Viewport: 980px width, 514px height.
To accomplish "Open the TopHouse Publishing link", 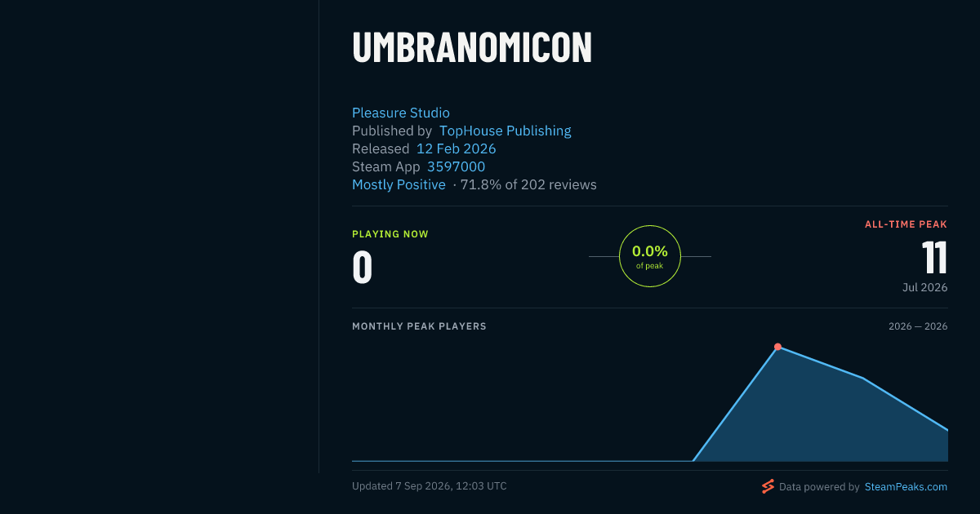I will [x=506, y=131].
